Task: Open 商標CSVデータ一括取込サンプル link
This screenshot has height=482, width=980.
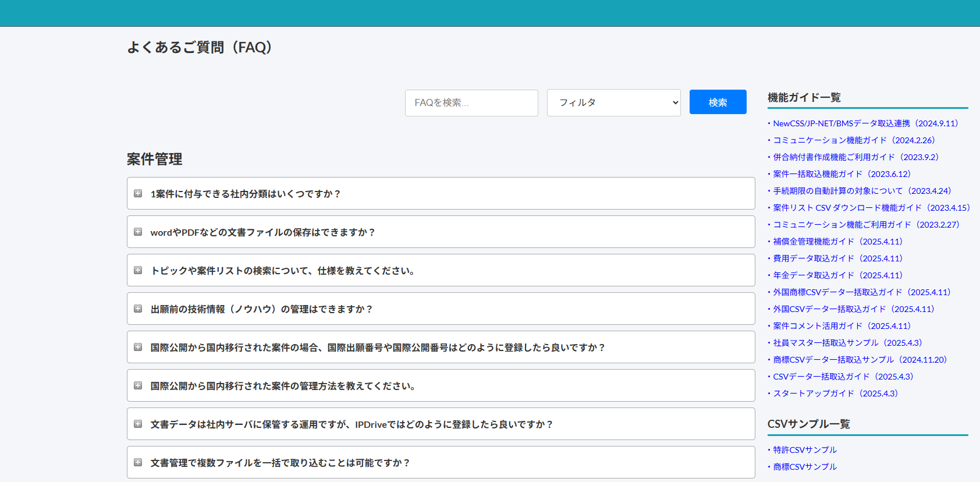Action: tap(860, 360)
